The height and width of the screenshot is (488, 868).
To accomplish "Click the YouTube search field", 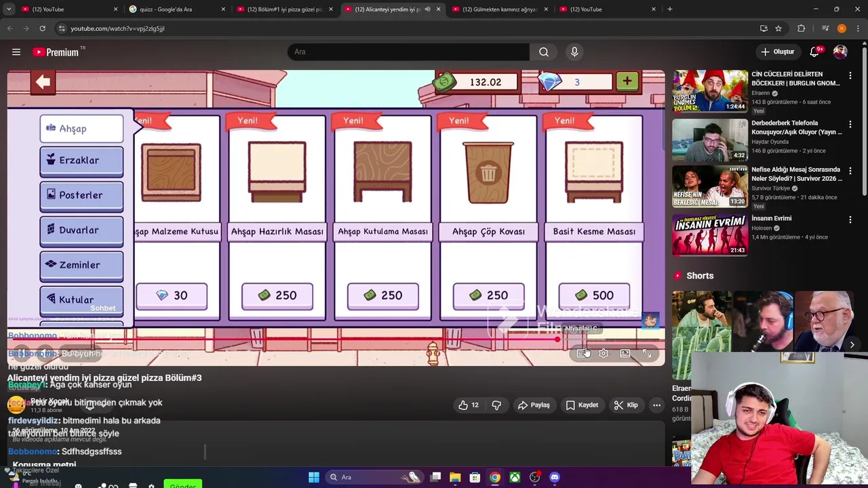I will coord(408,52).
